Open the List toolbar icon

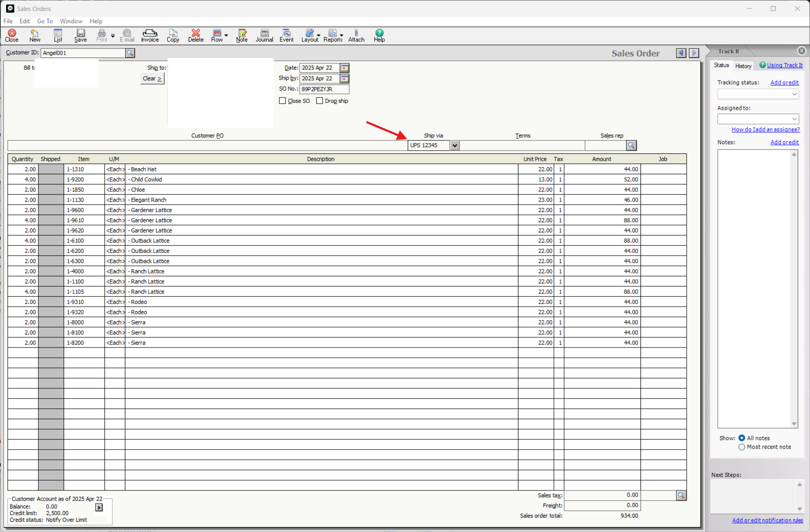point(58,36)
